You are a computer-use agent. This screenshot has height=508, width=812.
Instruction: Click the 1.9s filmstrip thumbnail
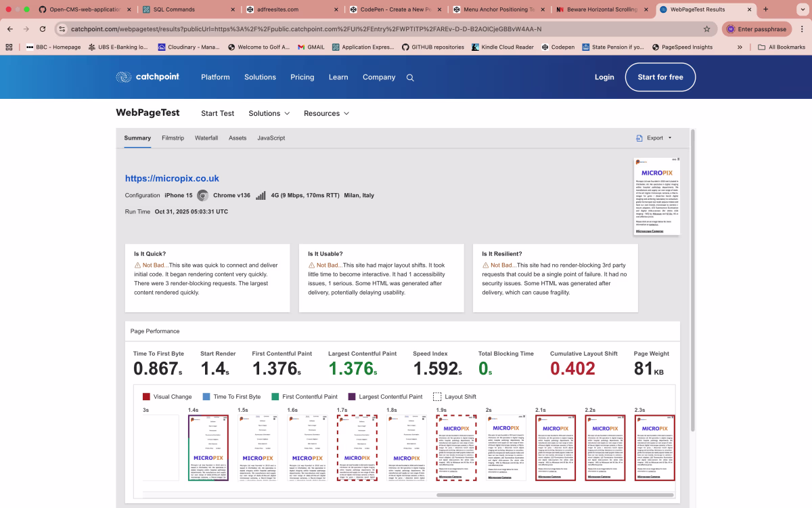coord(455,447)
